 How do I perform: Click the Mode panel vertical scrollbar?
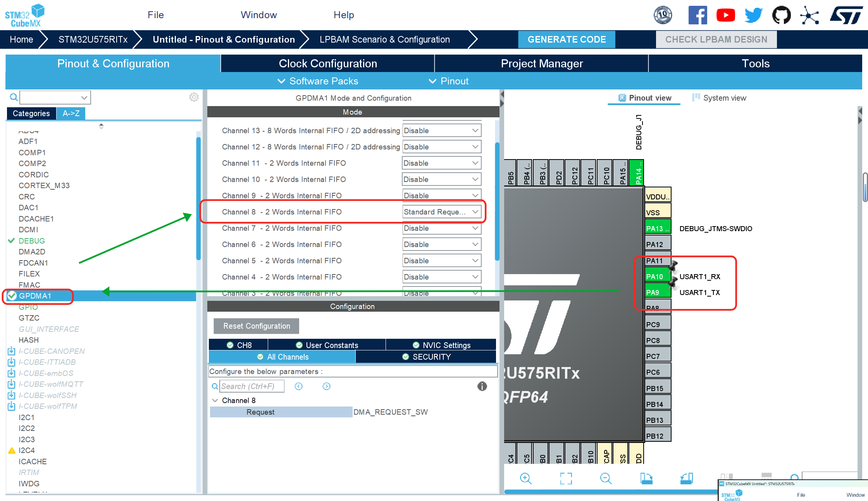[x=497, y=201]
